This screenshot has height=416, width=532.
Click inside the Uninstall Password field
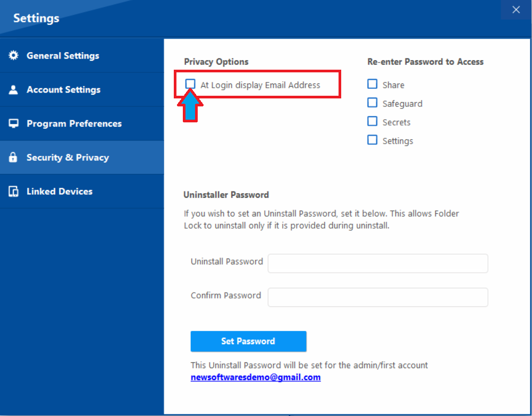[x=377, y=263]
